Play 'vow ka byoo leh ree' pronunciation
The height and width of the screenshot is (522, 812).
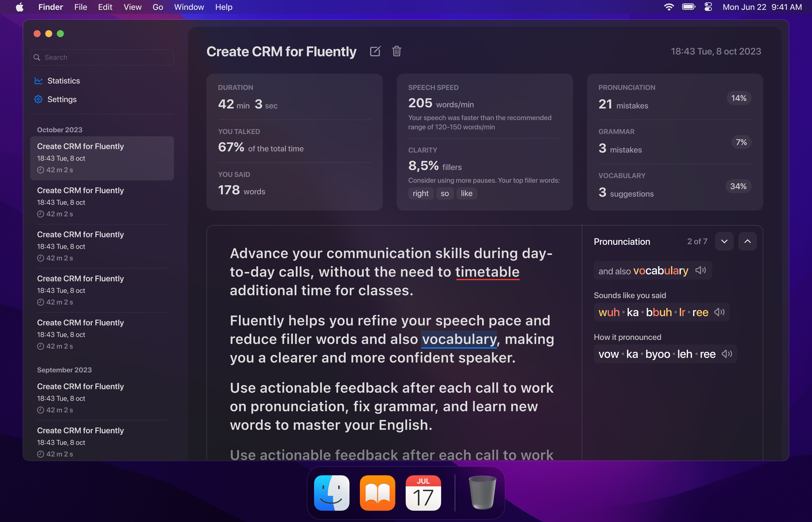(x=727, y=354)
